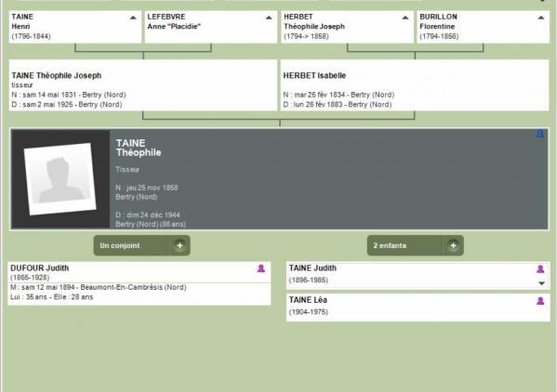The image size is (557, 392).
Task: Click the plus icon on 2 enfants
Action: click(x=453, y=245)
